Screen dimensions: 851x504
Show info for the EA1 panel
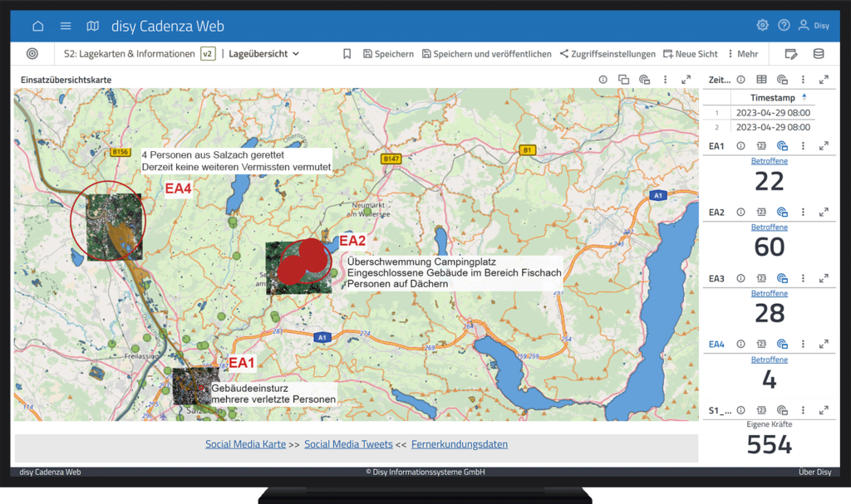[740, 145]
